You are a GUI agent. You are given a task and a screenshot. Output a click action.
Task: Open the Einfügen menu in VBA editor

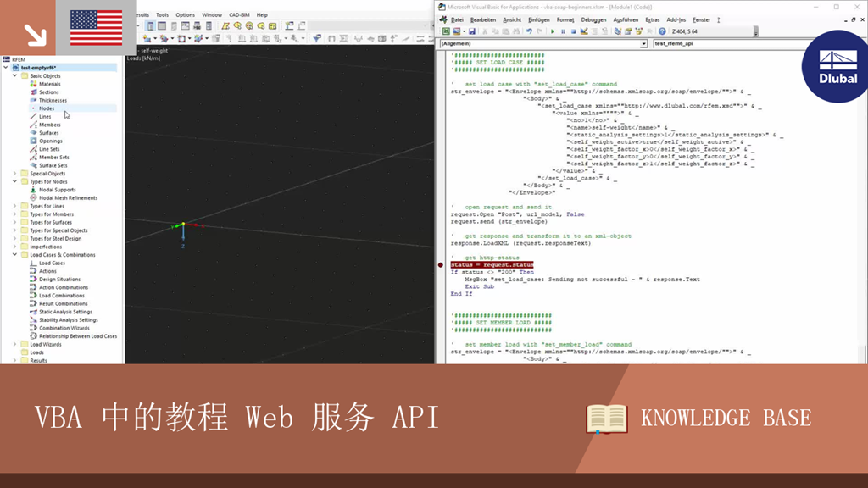coord(538,20)
